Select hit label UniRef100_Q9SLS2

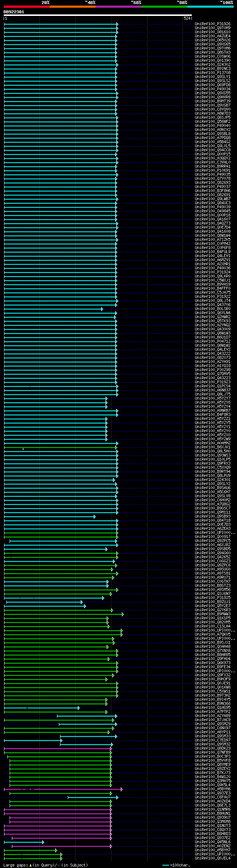coord(213,81)
